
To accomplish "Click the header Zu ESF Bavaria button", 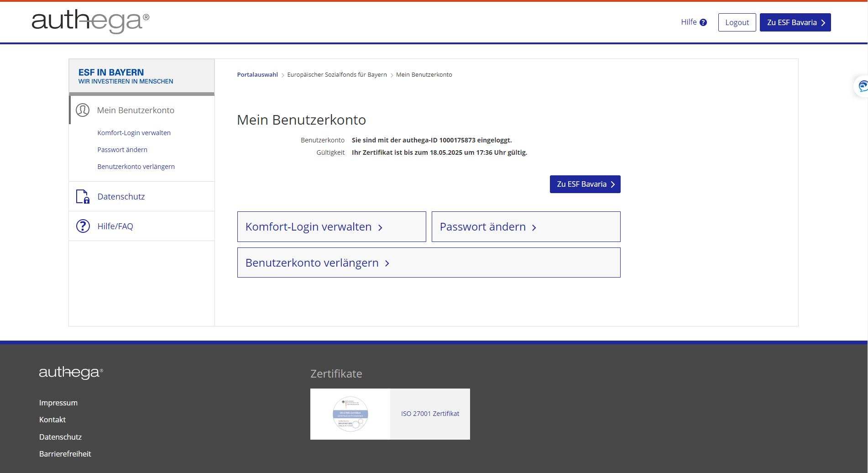I will 795,22.
